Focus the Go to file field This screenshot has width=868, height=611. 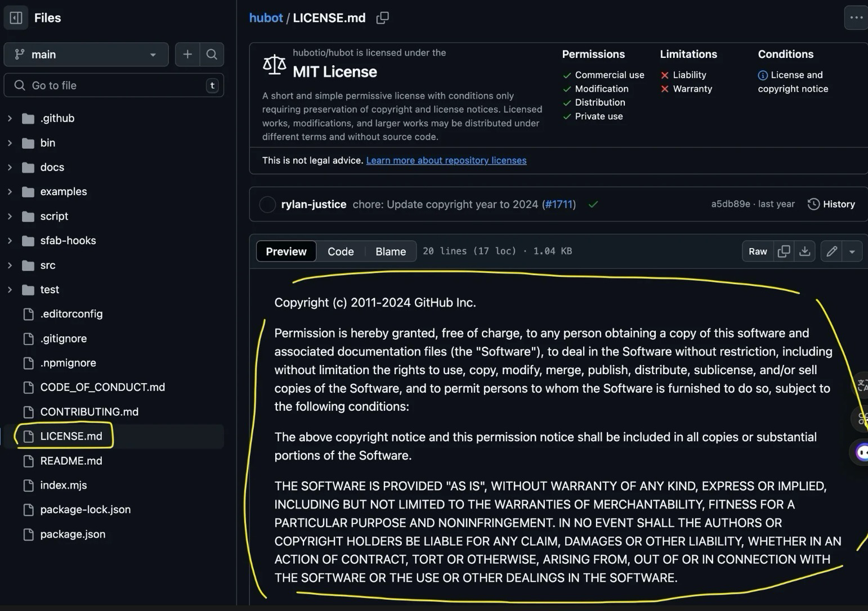tap(114, 86)
